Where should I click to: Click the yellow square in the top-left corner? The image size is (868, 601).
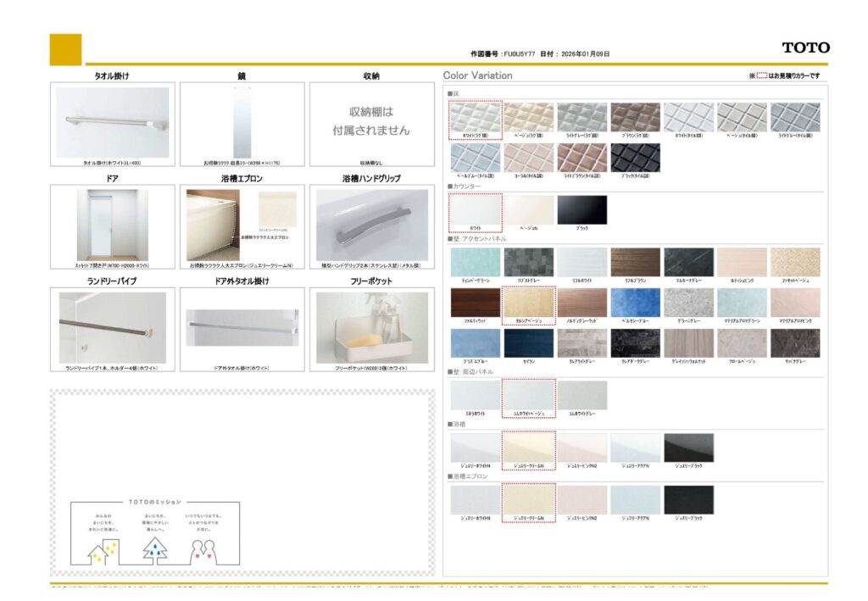(x=65, y=49)
